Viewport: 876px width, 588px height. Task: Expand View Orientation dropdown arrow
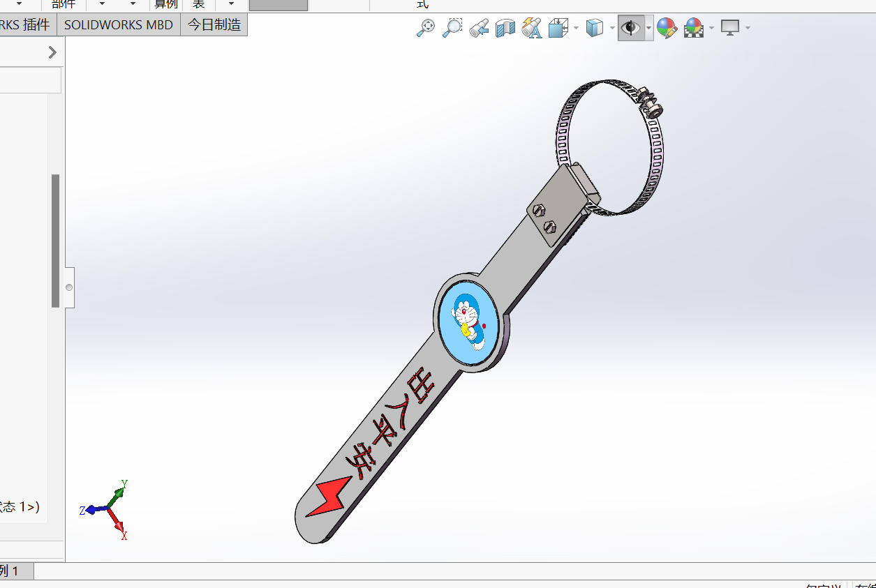tap(576, 28)
